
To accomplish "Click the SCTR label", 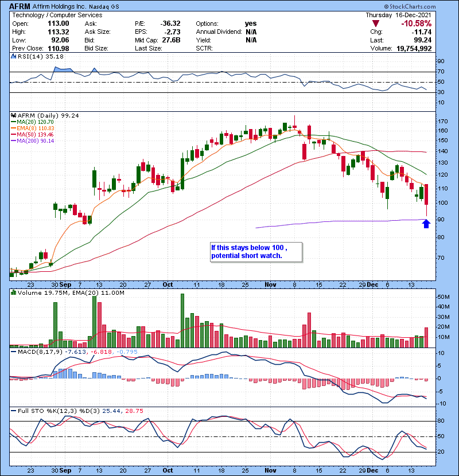I will pos(204,48).
